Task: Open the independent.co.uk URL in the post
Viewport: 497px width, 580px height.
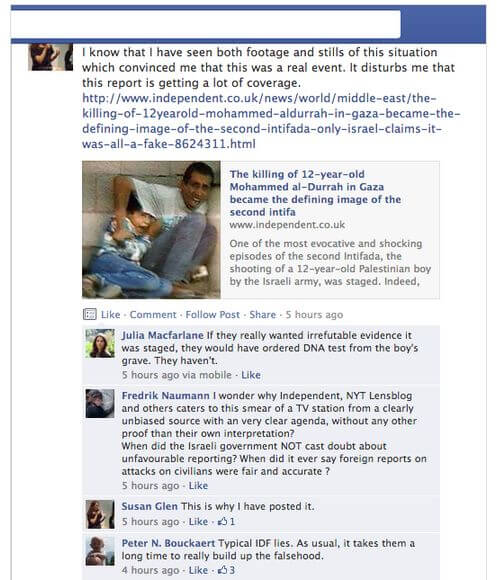Action: click(x=271, y=121)
